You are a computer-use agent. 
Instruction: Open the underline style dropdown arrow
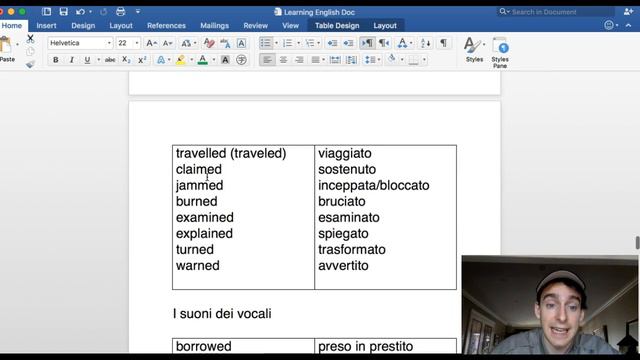(x=98, y=60)
